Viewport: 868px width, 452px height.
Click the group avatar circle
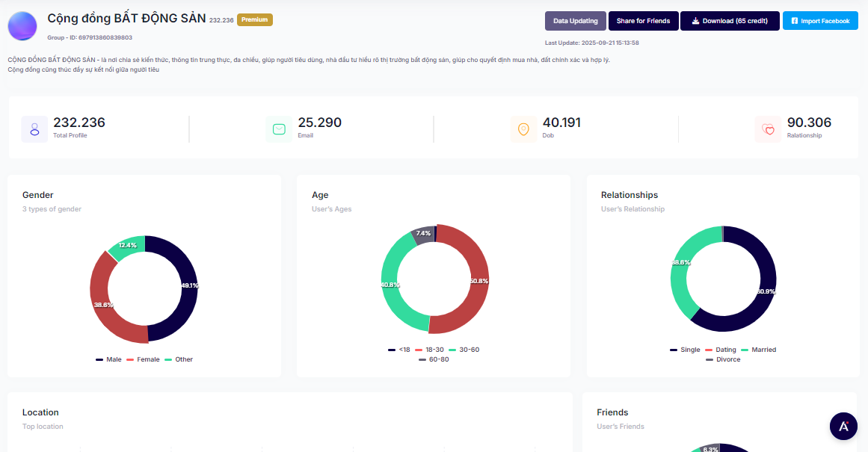pos(22,25)
